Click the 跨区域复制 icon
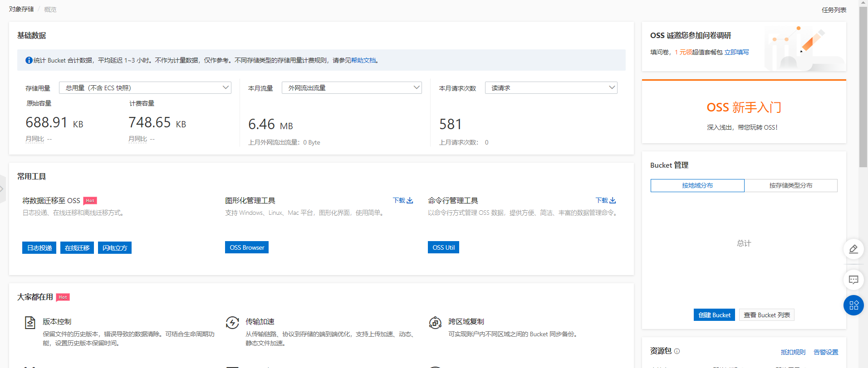This screenshot has height=368, width=868. coord(435,323)
